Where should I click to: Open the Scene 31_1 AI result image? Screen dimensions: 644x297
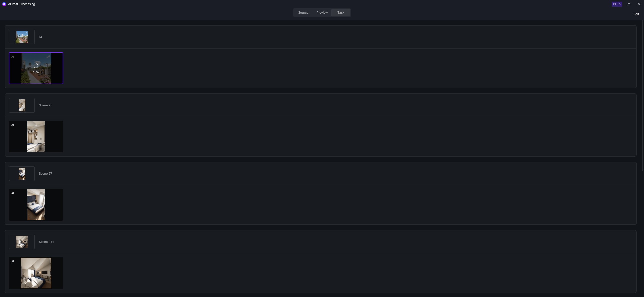coord(36,273)
